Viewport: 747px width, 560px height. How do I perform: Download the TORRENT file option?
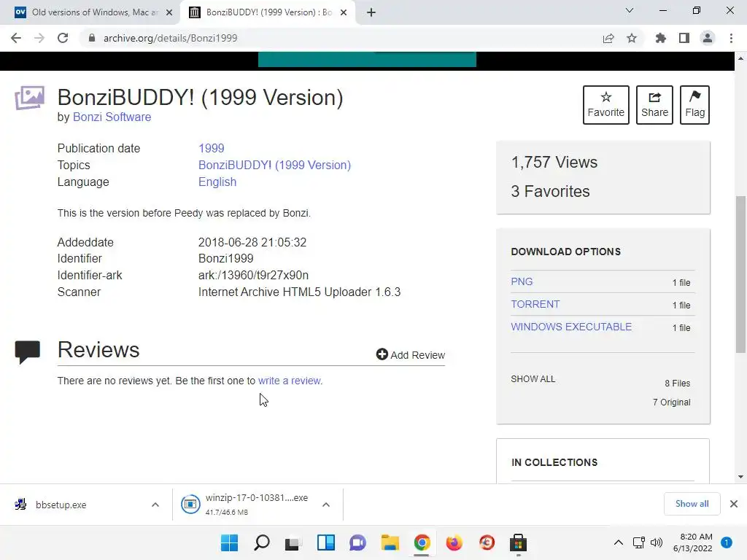pyautogui.click(x=535, y=304)
